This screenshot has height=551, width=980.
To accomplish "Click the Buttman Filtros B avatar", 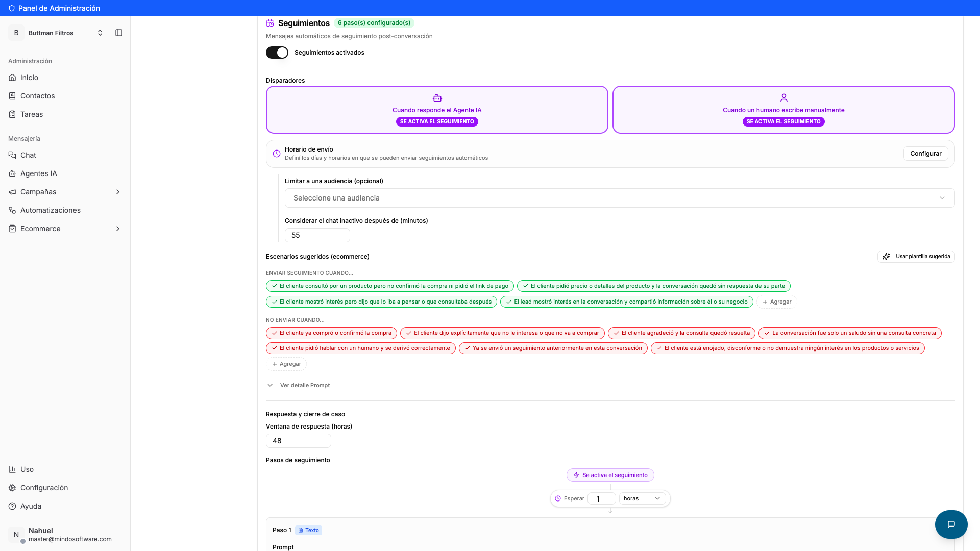I will pyautogui.click(x=16, y=33).
